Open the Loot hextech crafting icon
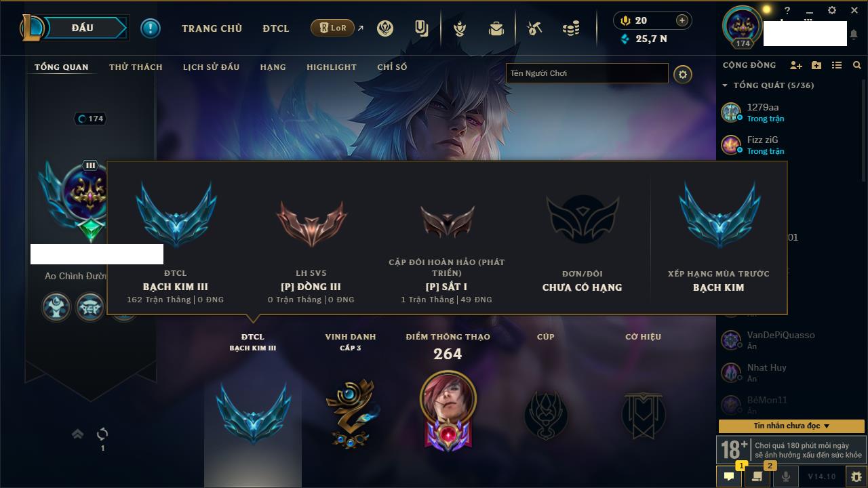 pos(534,28)
